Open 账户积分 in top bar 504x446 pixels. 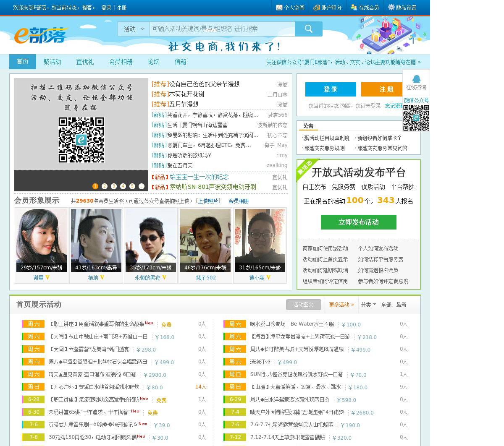[x=328, y=8]
